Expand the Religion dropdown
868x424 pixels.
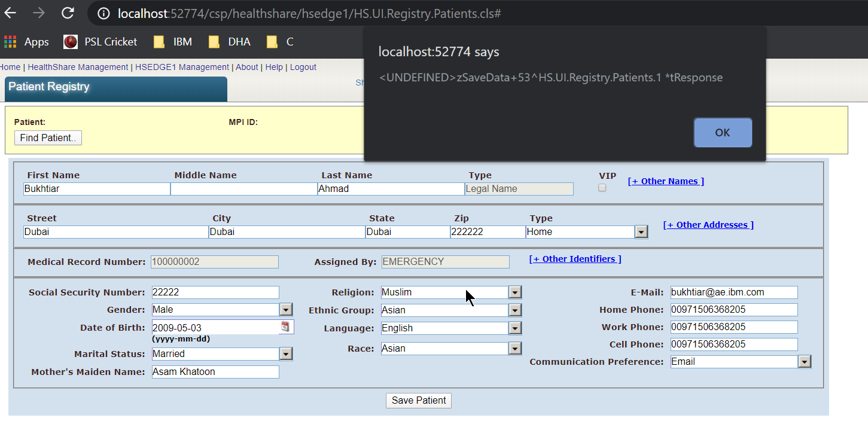514,292
